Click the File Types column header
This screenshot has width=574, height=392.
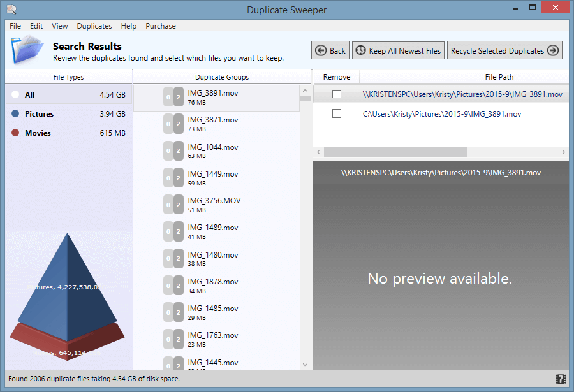[x=68, y=77]
